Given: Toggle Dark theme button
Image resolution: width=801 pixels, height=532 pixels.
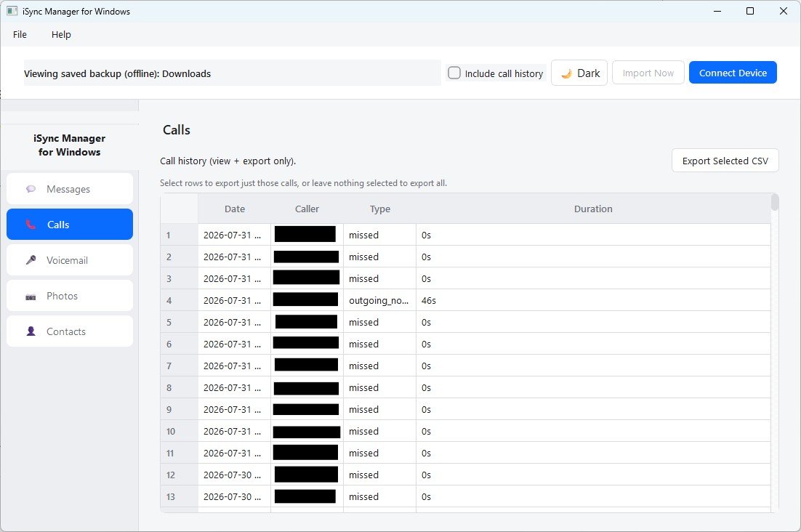Looking at the screenshot, I should coord(579,73).
